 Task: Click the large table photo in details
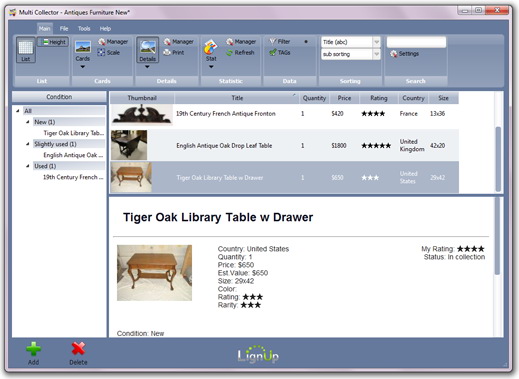[x=154, y=273]
